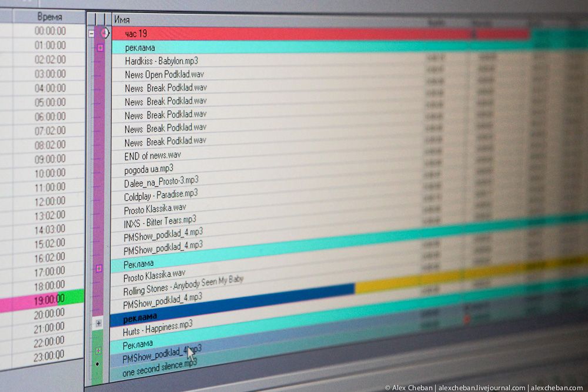588x392 pixels.
Task: Select the 11:00:00 hour entry
Action: coord(50,187)
